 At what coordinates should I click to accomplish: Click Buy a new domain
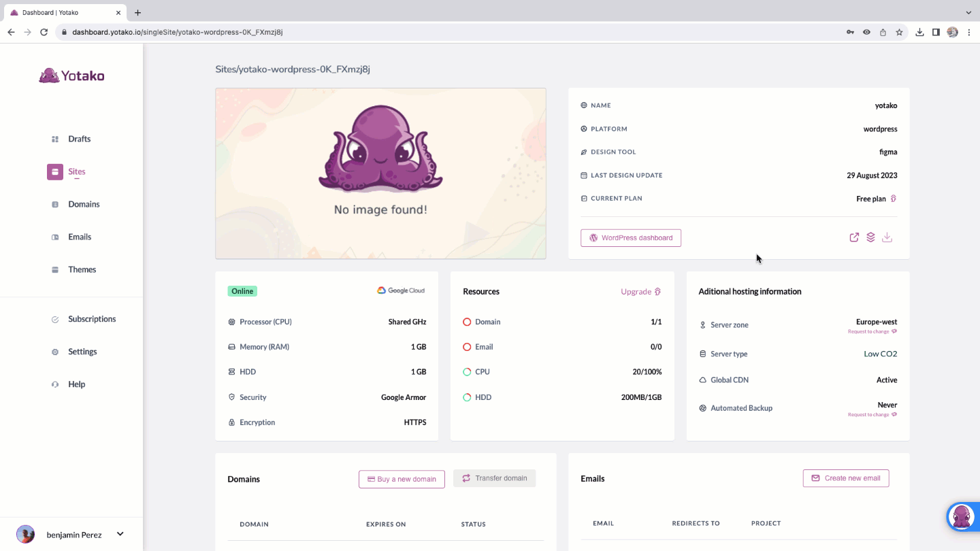pos(402,479)
